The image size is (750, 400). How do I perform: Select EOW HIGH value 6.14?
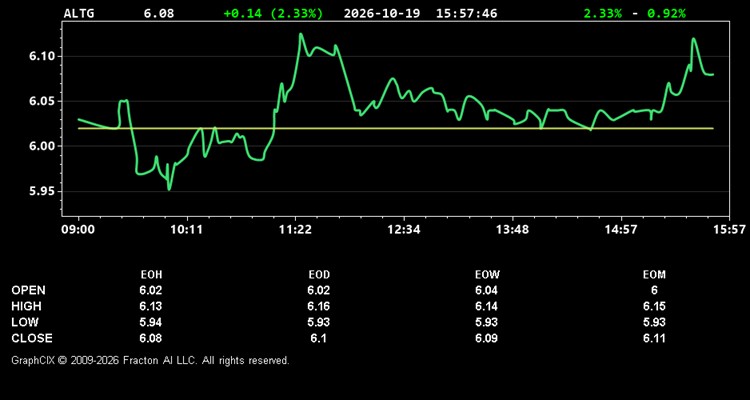486,307
